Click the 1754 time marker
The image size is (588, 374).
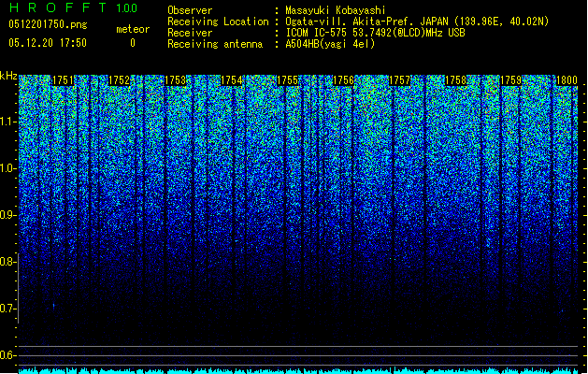pos(232,80)
